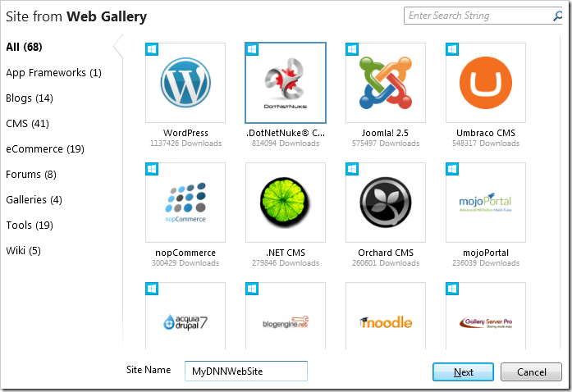This screenshot has width=572, height=392.
Task: Choose the .NET CMS lime logo
Action: coord(286,201)
